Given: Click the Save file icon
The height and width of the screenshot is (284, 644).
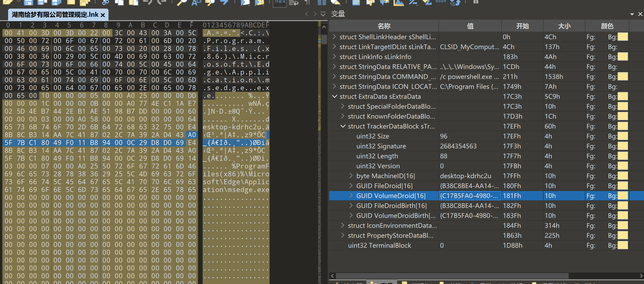Looking at the screenshot, I should pyautogui.click(x=29, y=2).
